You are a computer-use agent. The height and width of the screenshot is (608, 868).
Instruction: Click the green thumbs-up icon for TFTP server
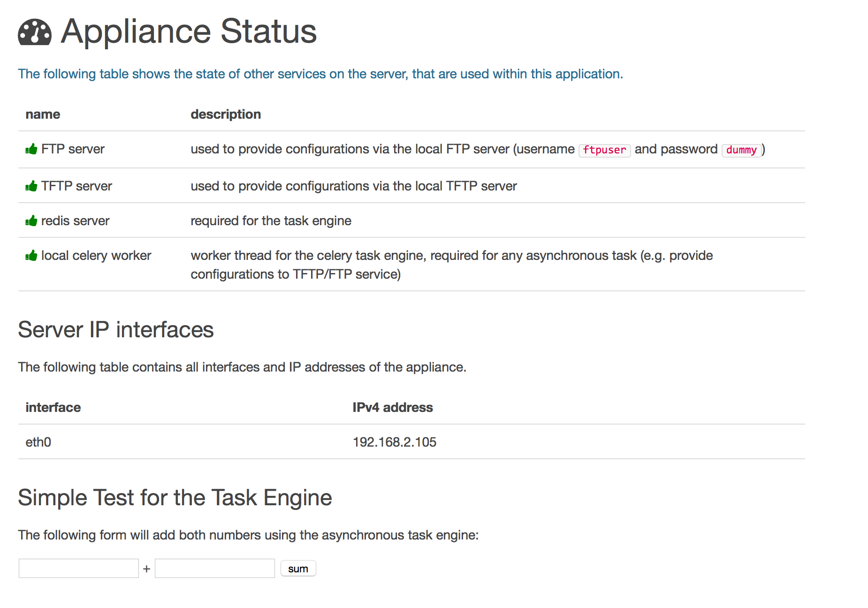(x=31, y=186)
